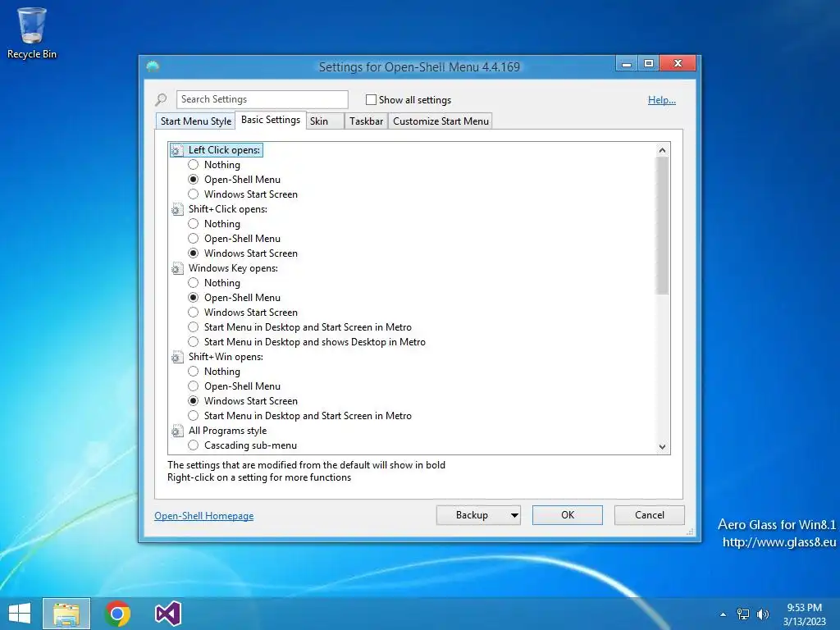Screen dimensions: 840x630
Task: Click the scroll up arrow of settings list
Action: point(662,151)
